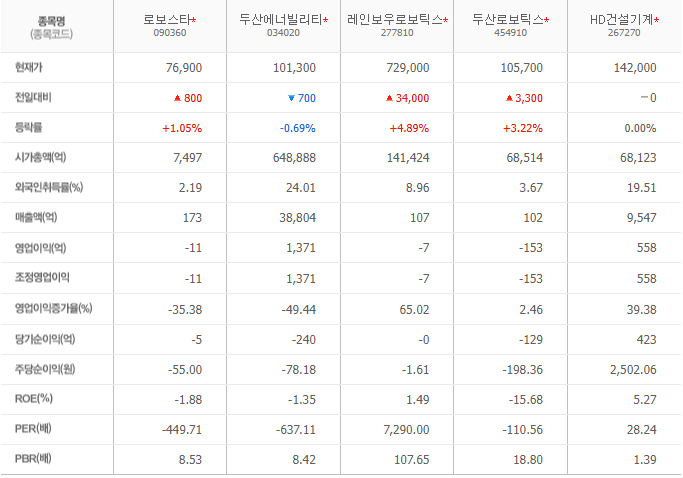Select the +4.89% change rate
Viewport: 683px width, 478px height.
[409, 128]
